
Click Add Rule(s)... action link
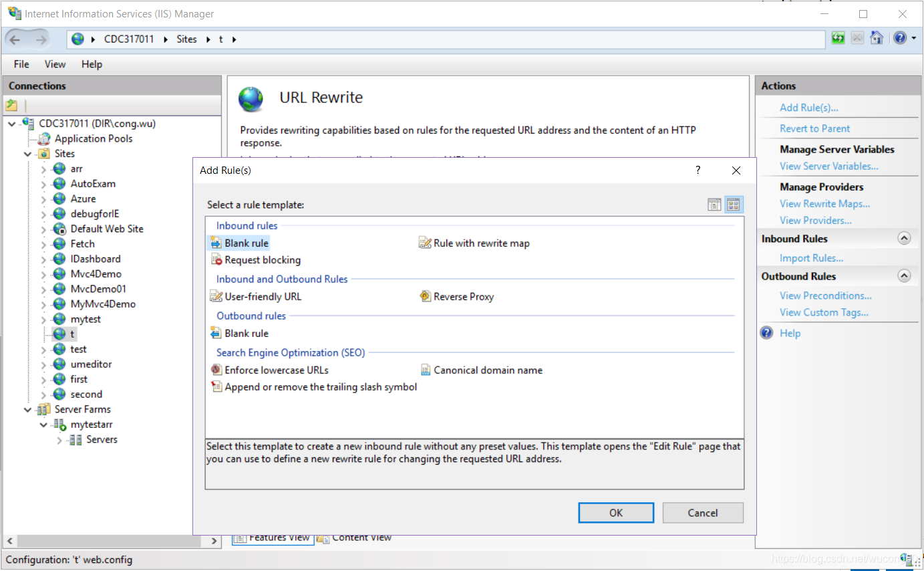tap(809, 108)
